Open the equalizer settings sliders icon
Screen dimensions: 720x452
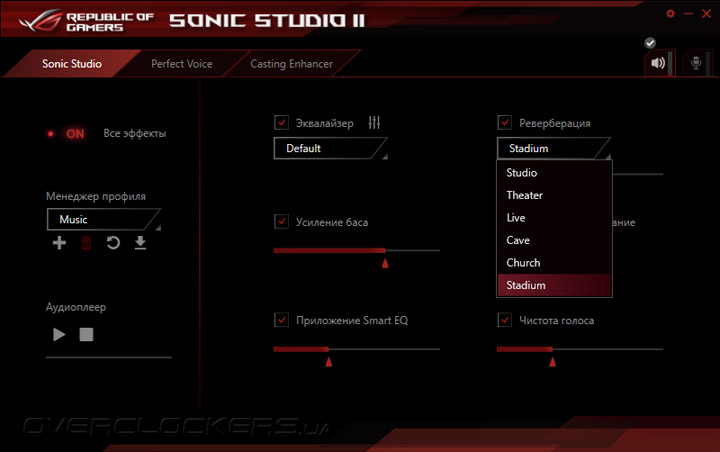[x=374, y=123]
